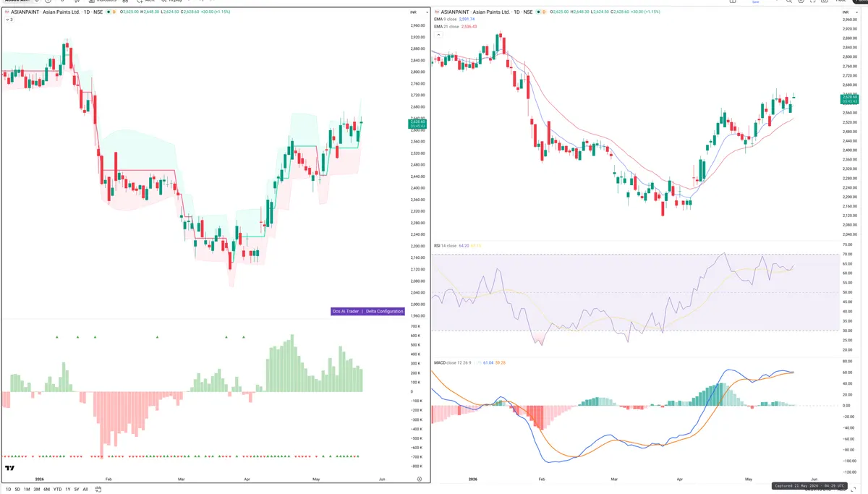This screenshot has width=868, height=494.
Task: Click the 600 K volume scale label
Action: pyautogui.click(x=416, y=336)
